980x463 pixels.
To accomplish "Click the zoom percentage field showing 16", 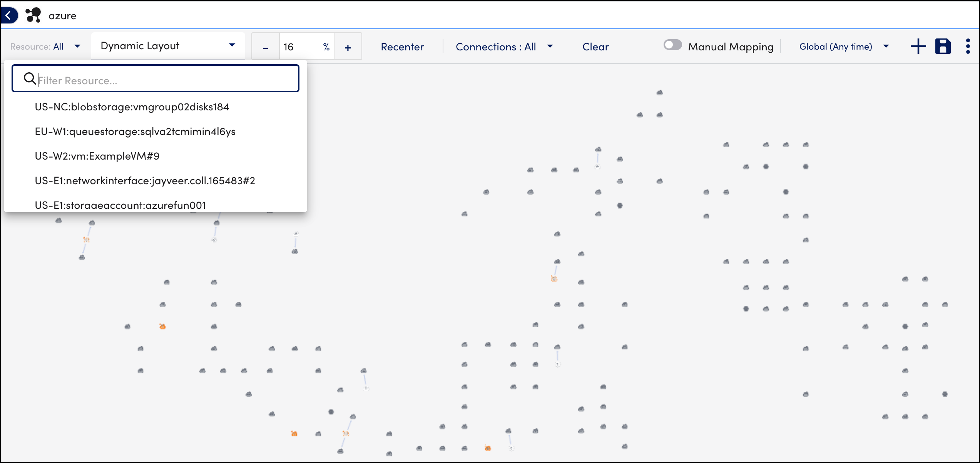I will coord(306,47).
